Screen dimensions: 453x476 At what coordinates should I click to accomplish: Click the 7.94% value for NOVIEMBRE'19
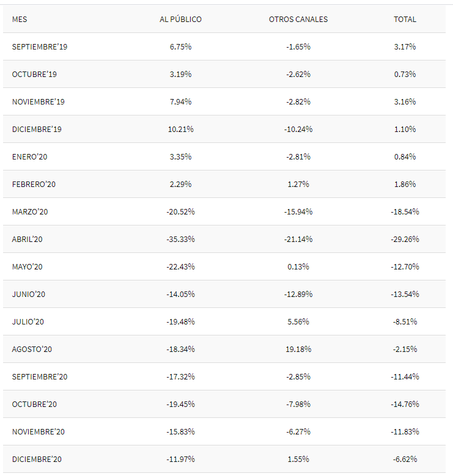(180, 102)
